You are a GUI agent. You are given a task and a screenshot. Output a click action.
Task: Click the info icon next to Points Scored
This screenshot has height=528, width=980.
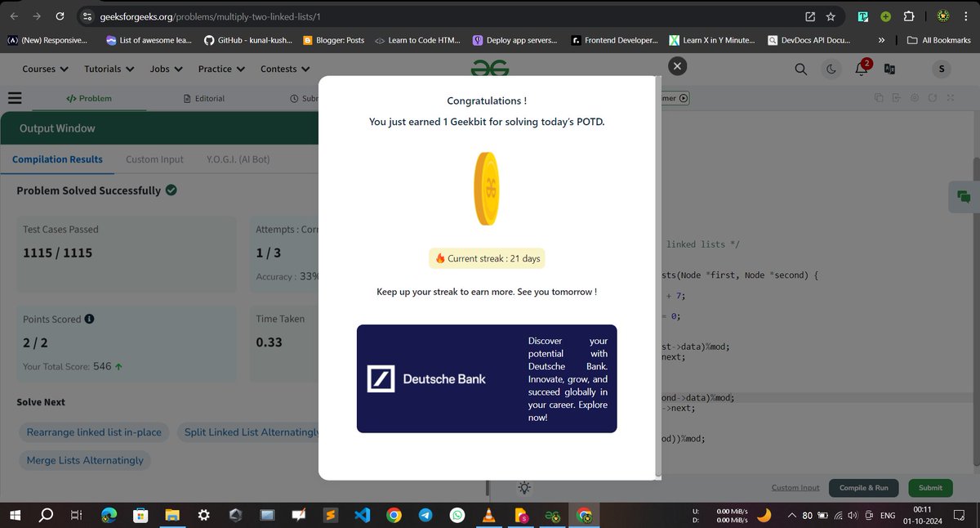pyautogui.click(x=89, y=319)
